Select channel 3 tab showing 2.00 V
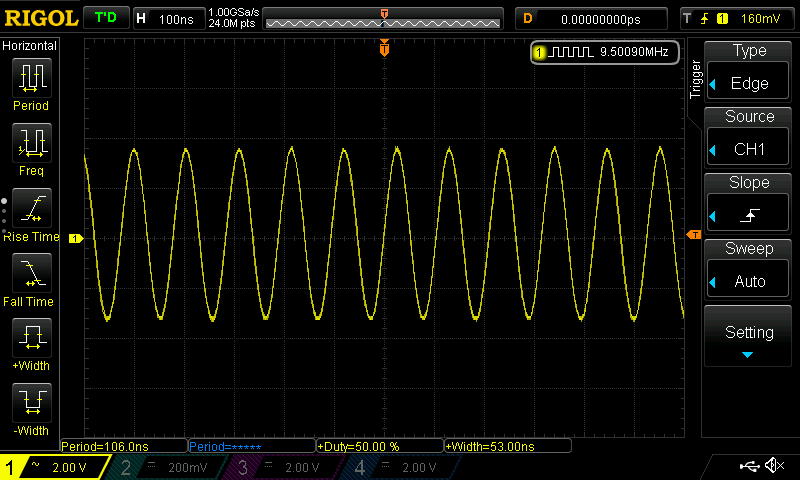The height and width of the screenshot is (480, 800). (282, 467)
